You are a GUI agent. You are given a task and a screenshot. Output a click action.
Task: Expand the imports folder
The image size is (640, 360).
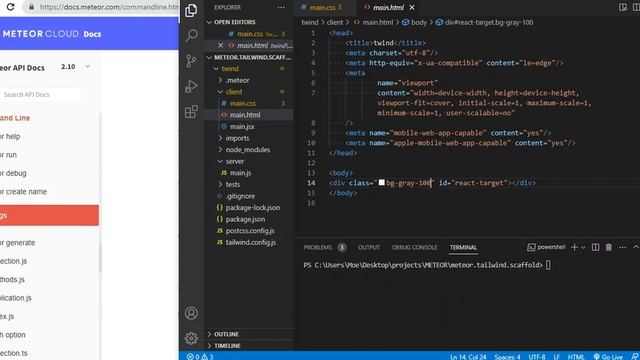(220, 138)
